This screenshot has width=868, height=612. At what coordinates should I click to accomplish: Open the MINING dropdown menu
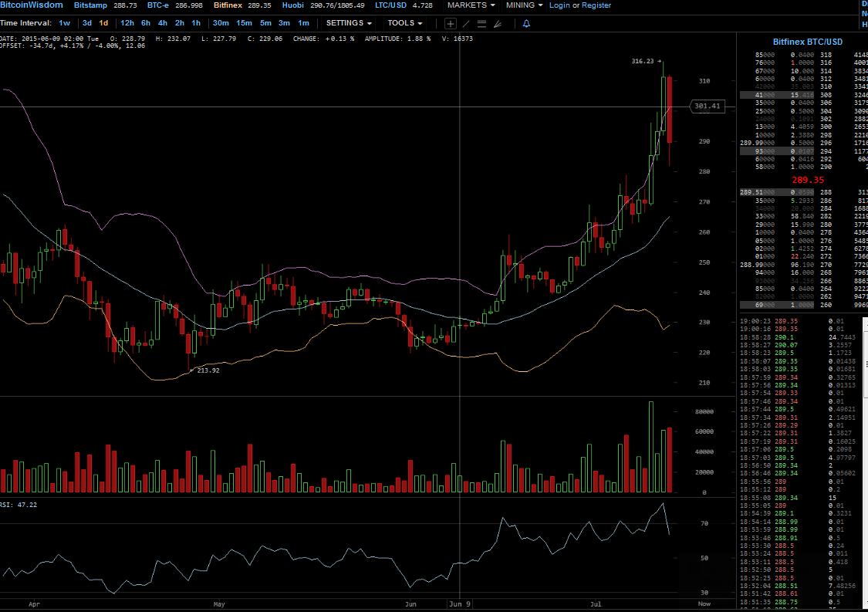[524, 5]
